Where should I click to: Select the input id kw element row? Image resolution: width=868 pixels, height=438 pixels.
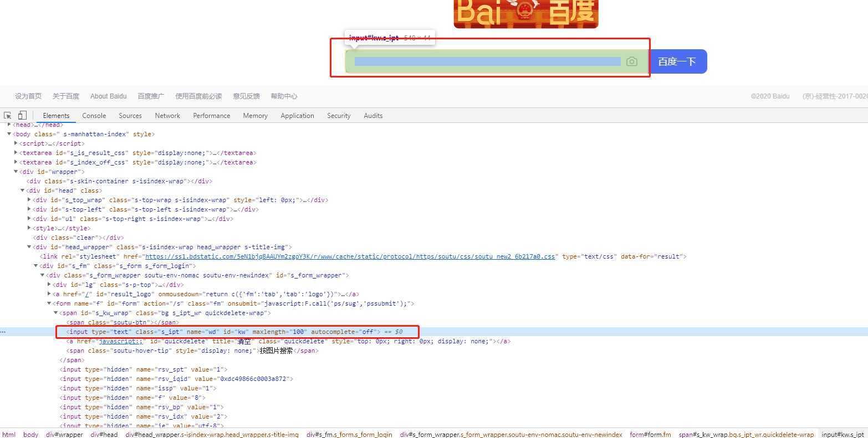(434, 332)
